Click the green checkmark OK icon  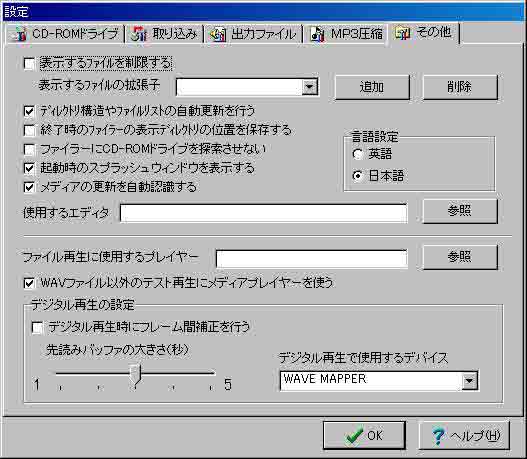pyautogui.click(x=355, y=436)
